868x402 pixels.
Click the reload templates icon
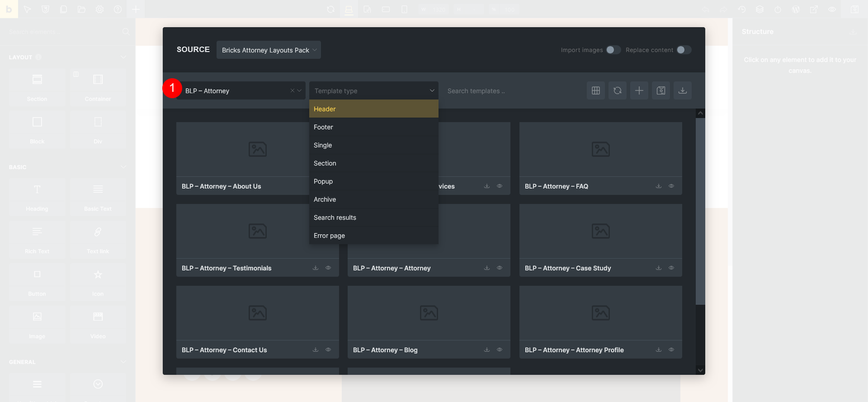[x=617, y=91]
